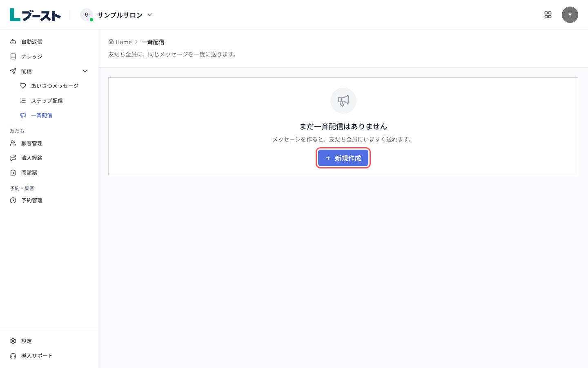The width and height of the screenshot is (588, 368).
Task: Click the サ salon avatar badge
Action: tap(87, 15)
